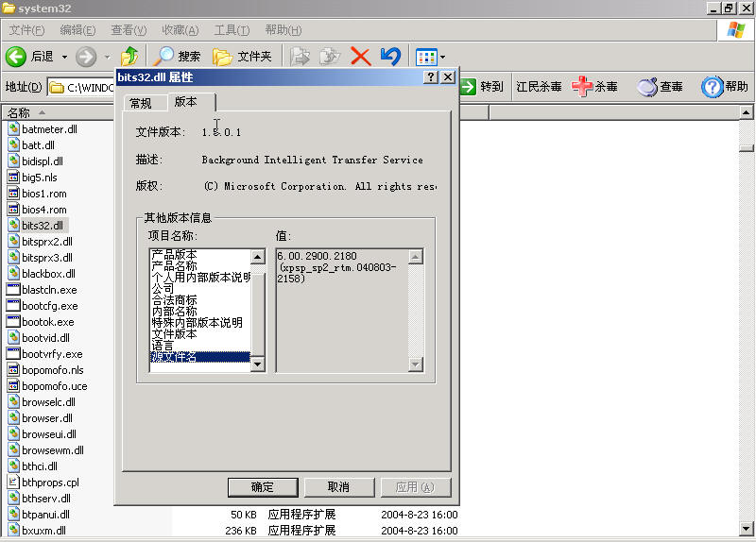Click the folder icon in the address bar
This screenshot has width=756, height=542.
tap(57, 87)
